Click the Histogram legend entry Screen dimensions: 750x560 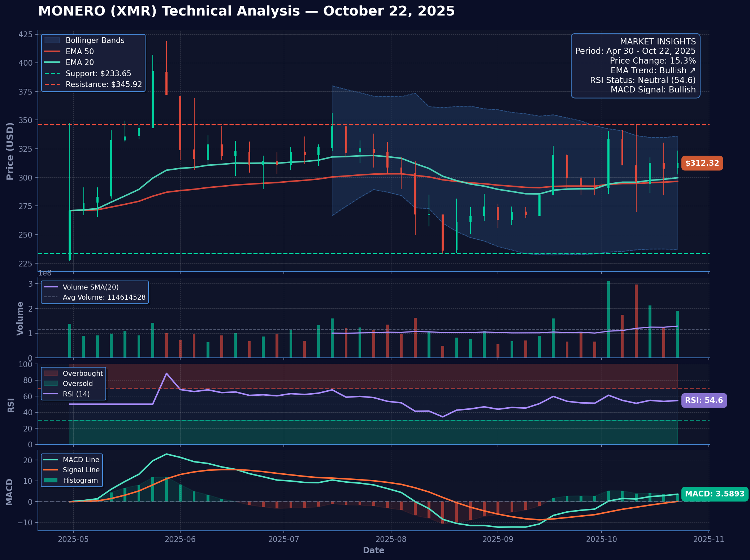[80, 481]
